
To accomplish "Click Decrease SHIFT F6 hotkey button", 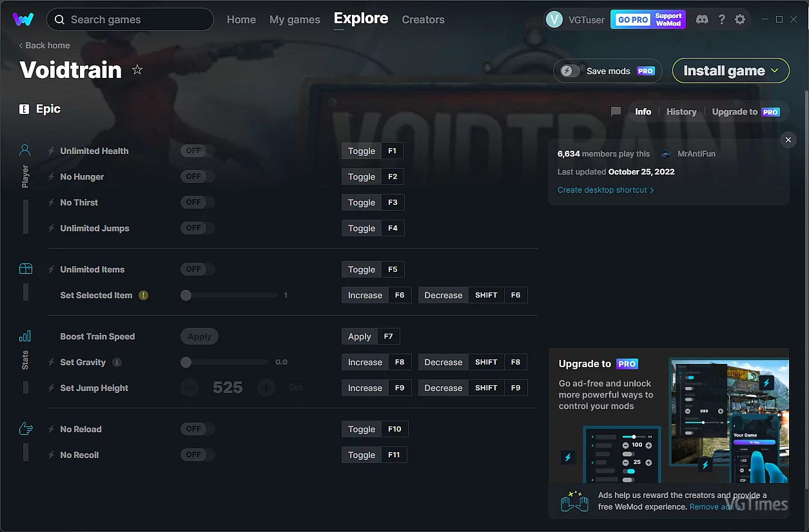I will tap(473, 295).
